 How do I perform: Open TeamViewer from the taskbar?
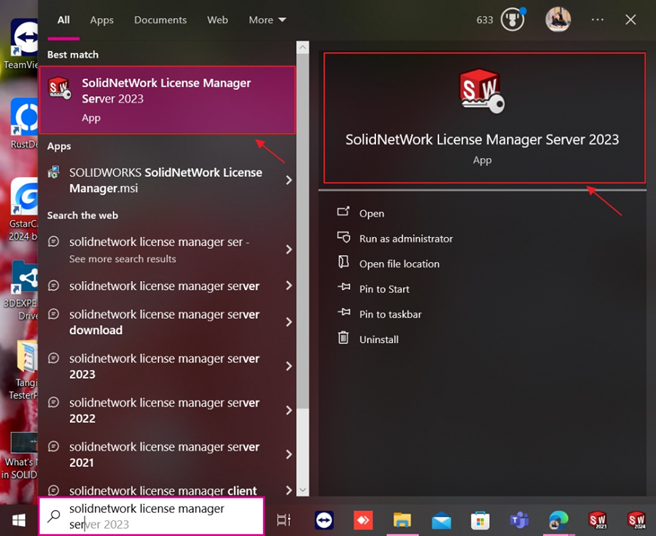tap(324, 521)
